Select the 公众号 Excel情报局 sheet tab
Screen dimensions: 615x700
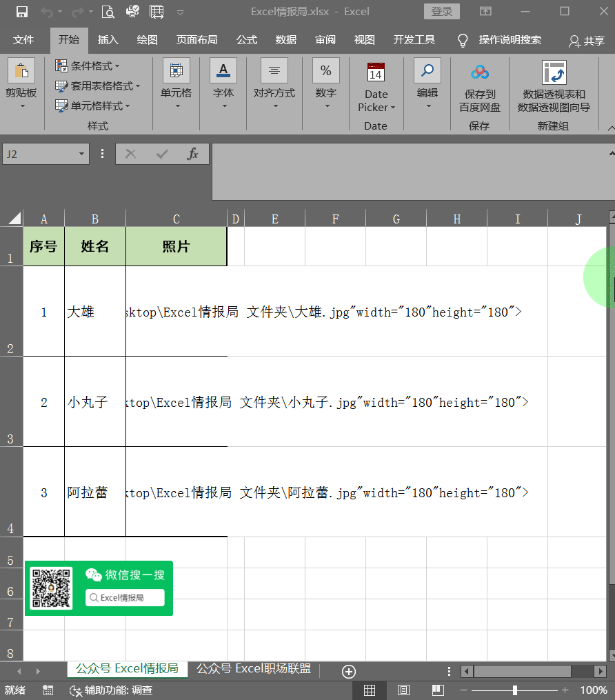point(127,669)
